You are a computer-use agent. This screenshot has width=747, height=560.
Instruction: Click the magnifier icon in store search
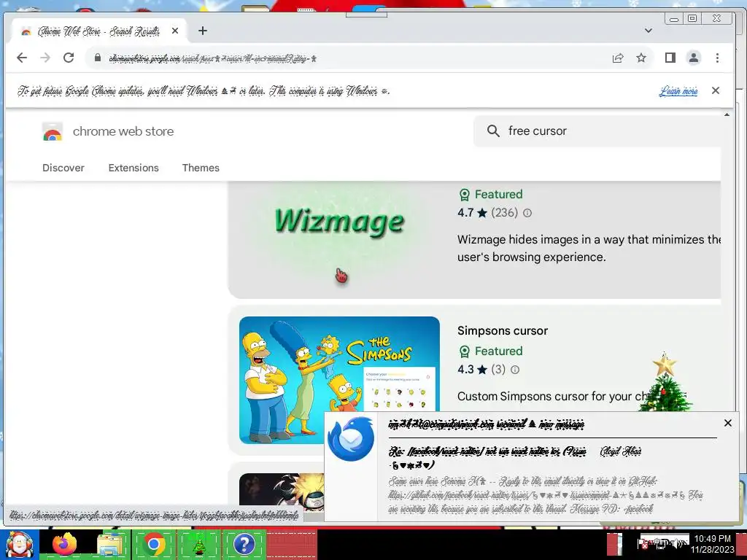pos(493,131)
